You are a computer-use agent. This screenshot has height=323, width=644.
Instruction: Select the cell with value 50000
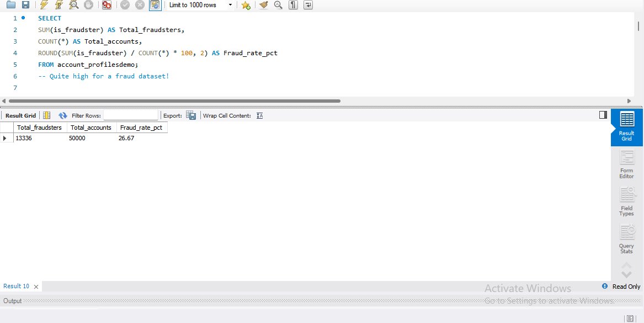91,138
